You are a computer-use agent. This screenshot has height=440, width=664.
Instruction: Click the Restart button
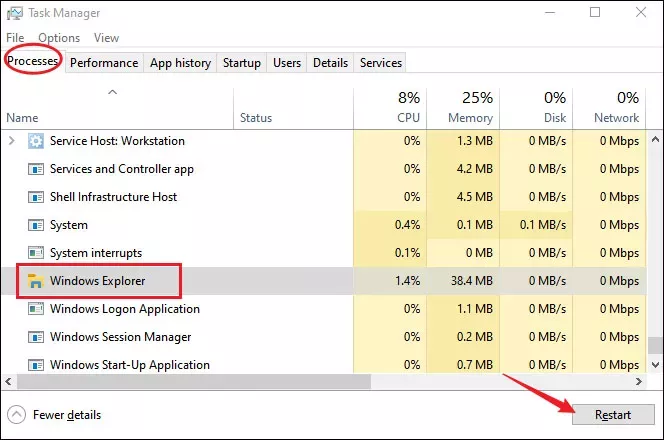click(613, 415)
